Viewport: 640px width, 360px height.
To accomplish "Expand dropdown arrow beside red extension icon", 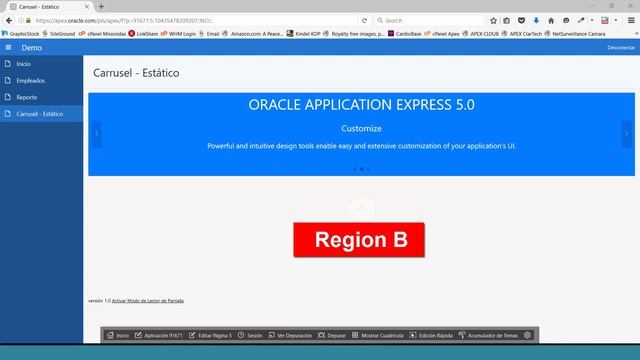I will 616,20.
